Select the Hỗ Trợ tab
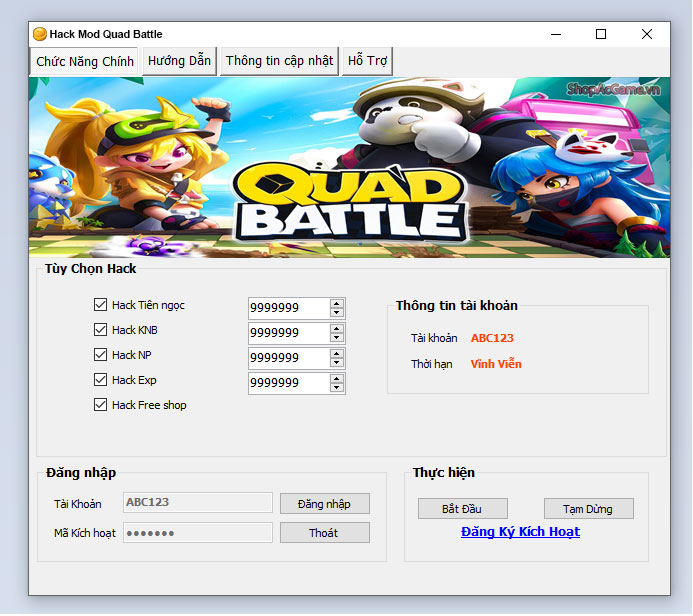693x616 pixels. click(367, 61)
